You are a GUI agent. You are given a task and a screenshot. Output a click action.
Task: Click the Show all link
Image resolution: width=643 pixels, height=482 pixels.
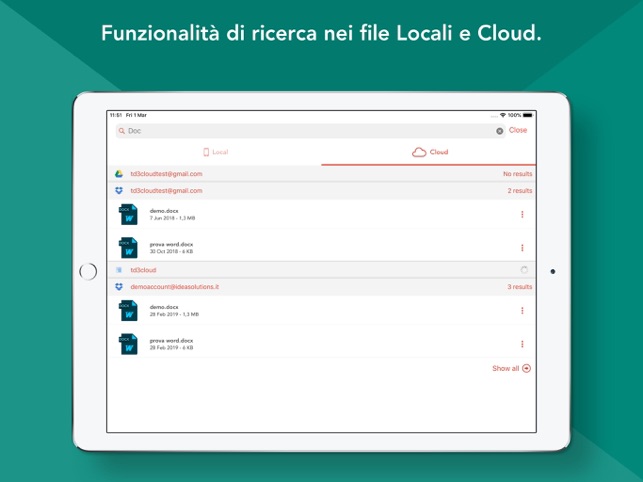pyautogui.click(x=506, y=368)
